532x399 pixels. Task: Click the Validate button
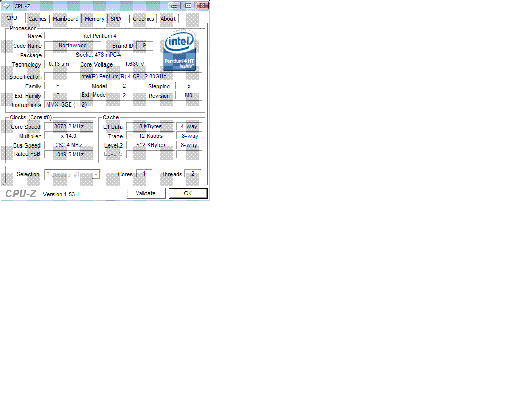(145, 193)
